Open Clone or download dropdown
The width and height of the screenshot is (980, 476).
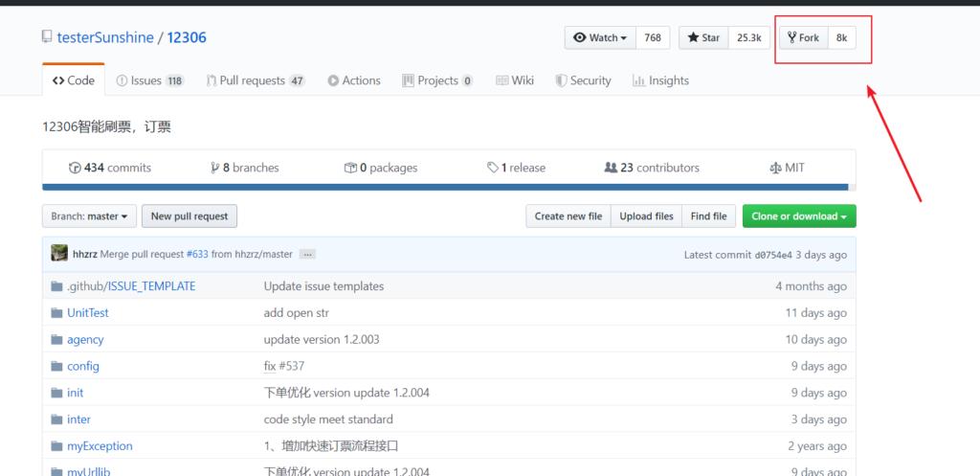point(799,216)
